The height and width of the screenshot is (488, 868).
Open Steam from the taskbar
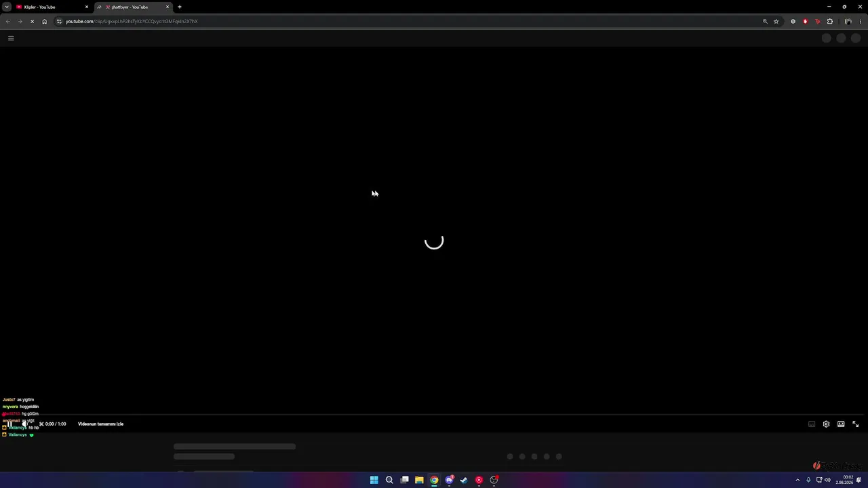(x=464, y=480)
